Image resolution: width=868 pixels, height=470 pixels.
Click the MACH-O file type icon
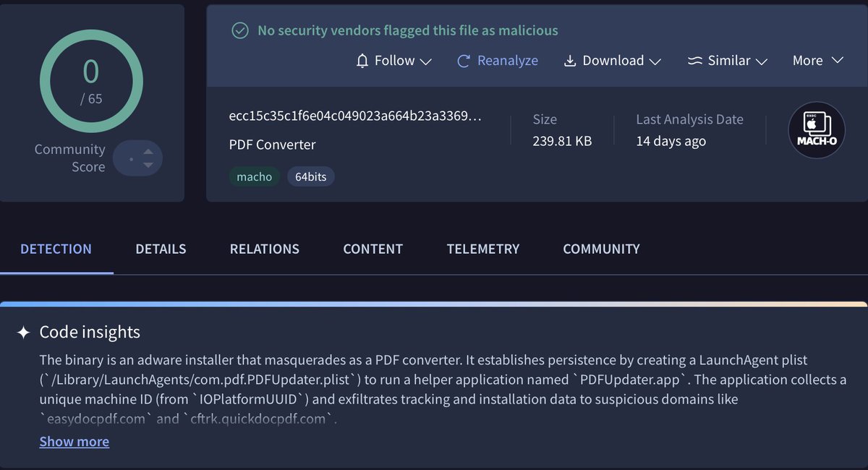[817, 131]
